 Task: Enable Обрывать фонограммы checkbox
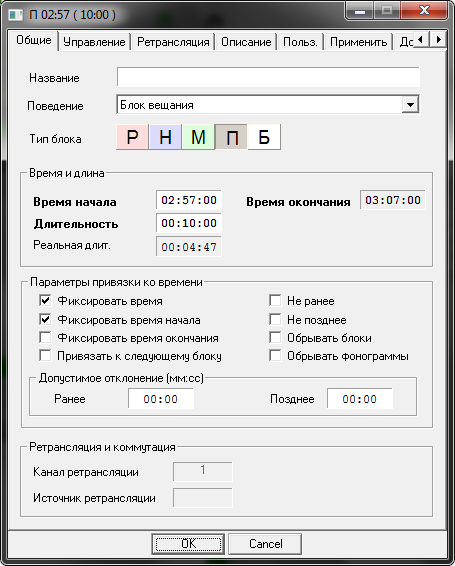(275, 356)
